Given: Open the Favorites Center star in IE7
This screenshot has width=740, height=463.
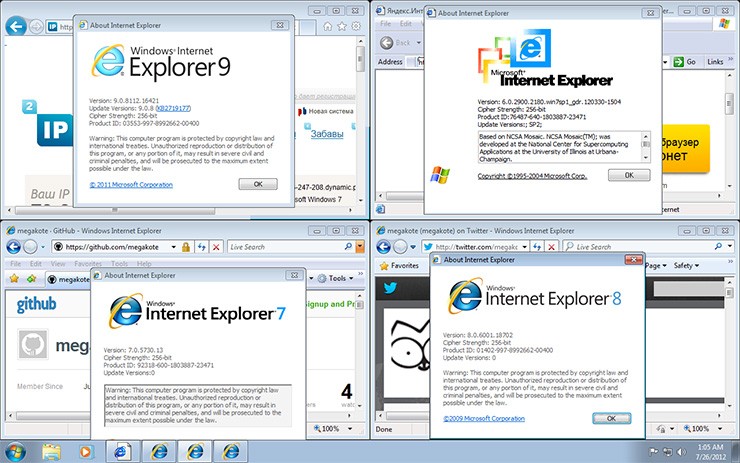Looking at the screenshot, I should (14, 279).
